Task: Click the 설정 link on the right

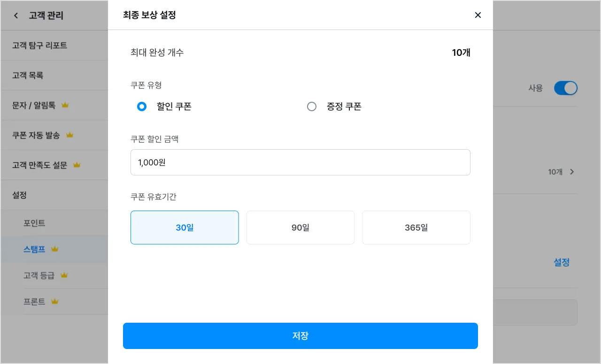Action: coord(562,263)
